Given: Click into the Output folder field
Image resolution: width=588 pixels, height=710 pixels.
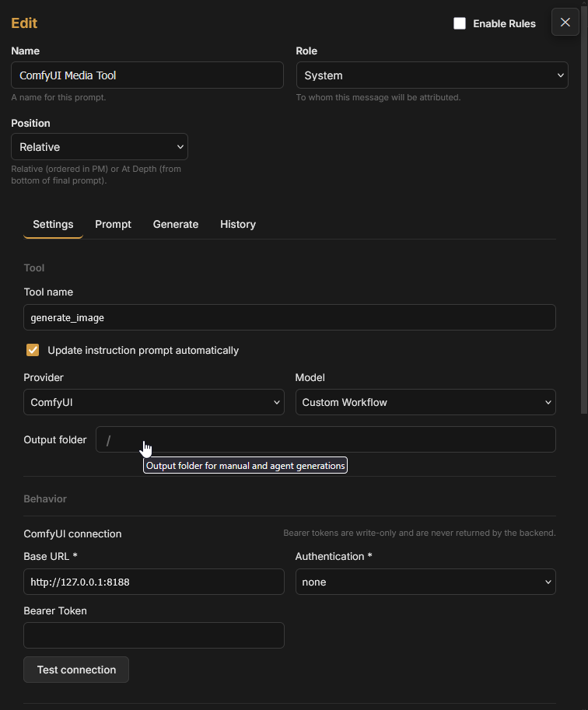Looking at the screenshot, I should (325, 439).
